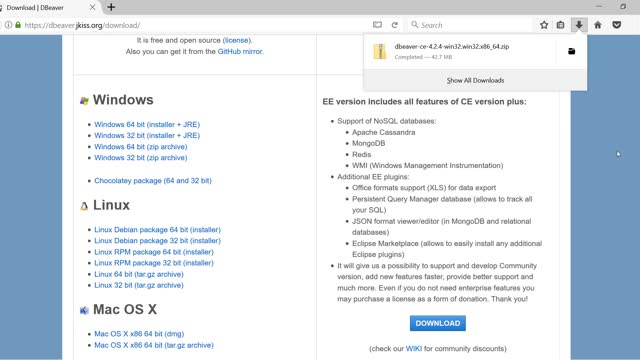This screenshot has height=360, width=640.
Task: Click the Mac OS X icon beside heading
Action: (84, 311)
